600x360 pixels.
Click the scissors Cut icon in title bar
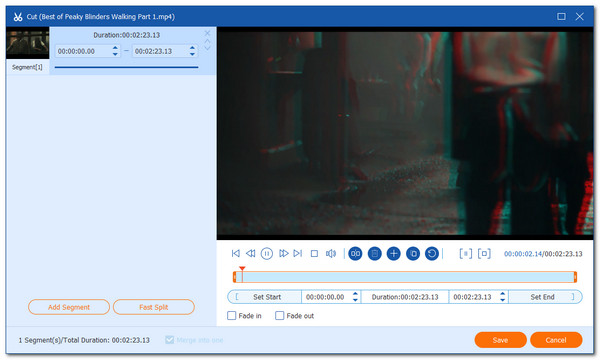click(18, 17)
